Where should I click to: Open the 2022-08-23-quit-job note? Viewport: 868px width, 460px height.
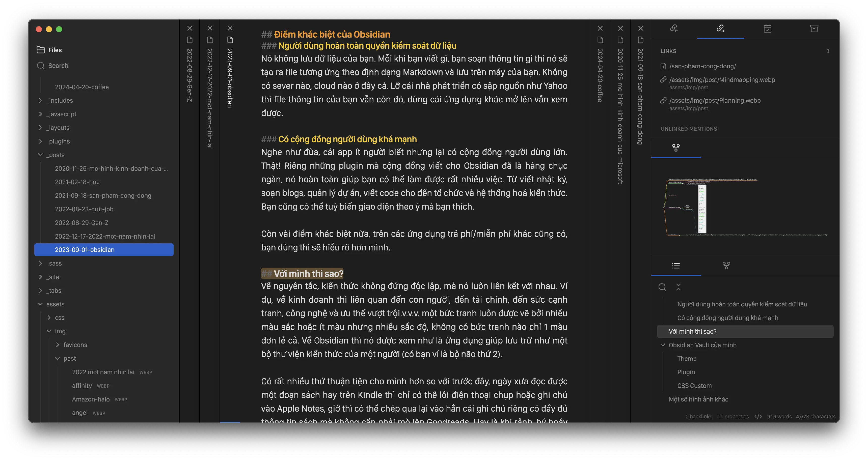click(x=84, y=209)
